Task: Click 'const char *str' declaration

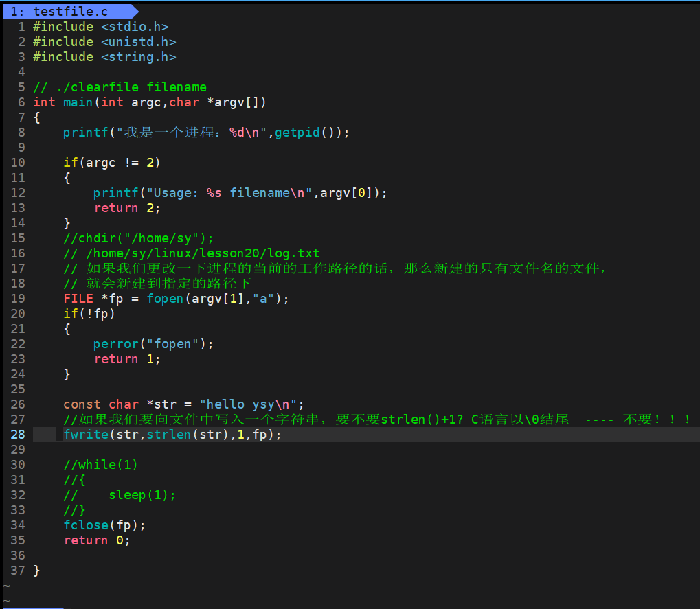Action: 120,404
